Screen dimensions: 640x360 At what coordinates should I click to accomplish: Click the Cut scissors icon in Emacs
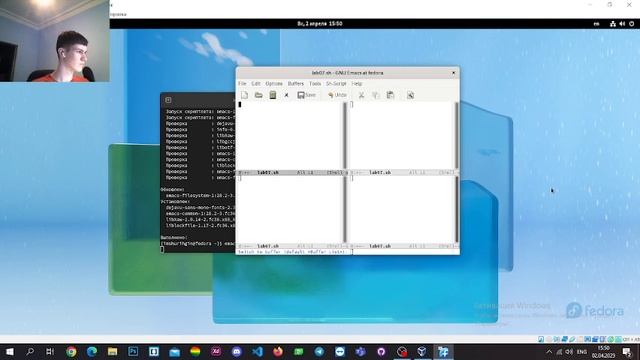[x=361, y=95]
